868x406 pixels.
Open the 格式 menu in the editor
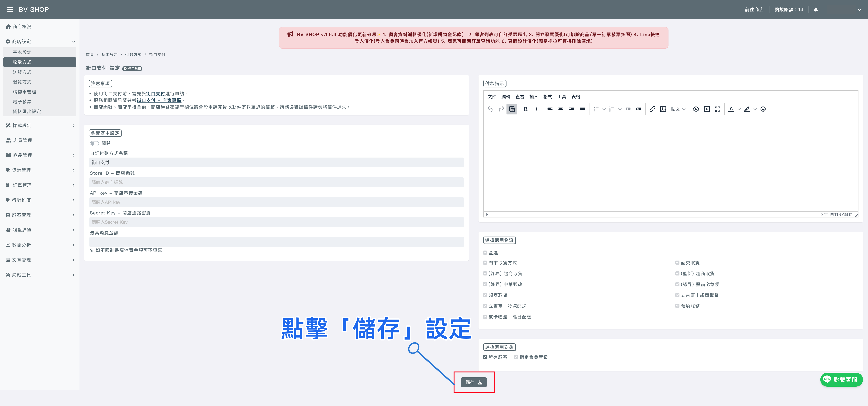[548, 97]
